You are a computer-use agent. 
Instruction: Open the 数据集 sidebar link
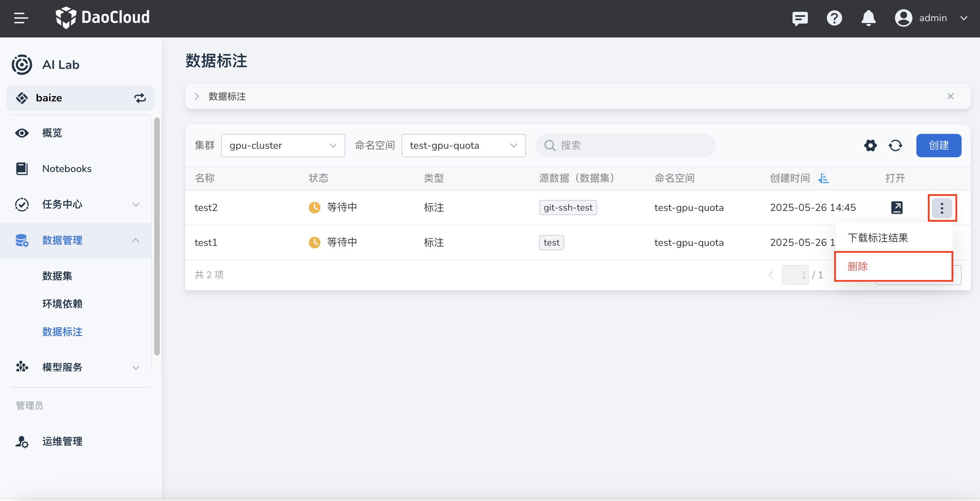57,276
